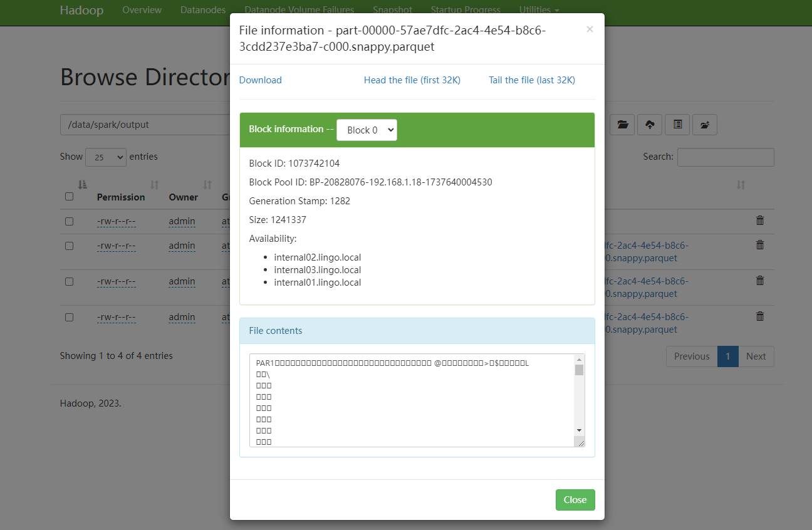The image size is (812, 530).
Task: Click the folder with up-arrow icon
Action: coord(705,125)
